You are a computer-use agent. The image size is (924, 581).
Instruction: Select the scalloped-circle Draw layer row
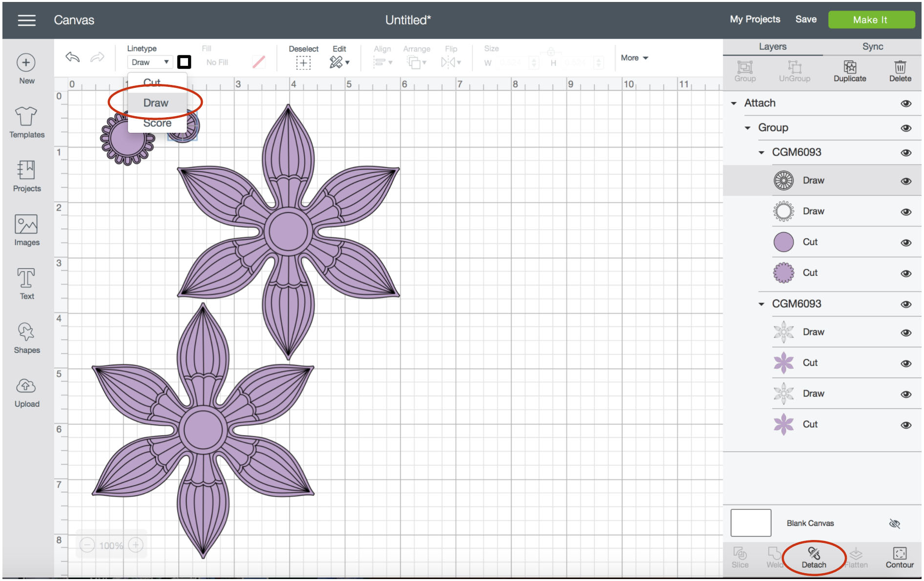point(822,211)
